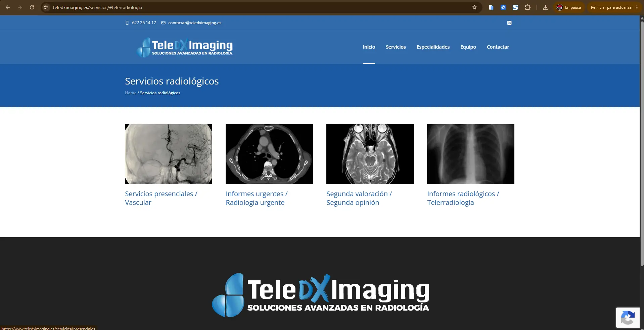Click the contactar@teledximaging.es email link
This screenshot has width=644, height=330.
(195, 23)
